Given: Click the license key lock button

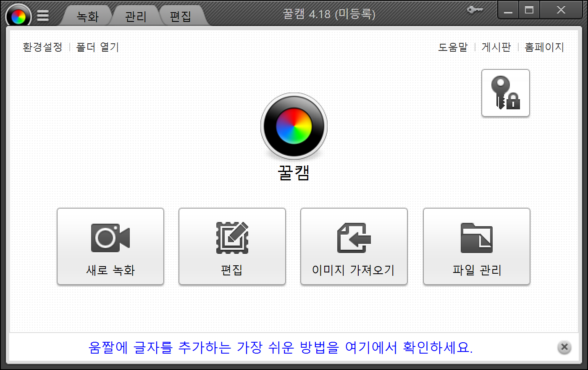Looking at the screenshot, I should pos(506,93).
